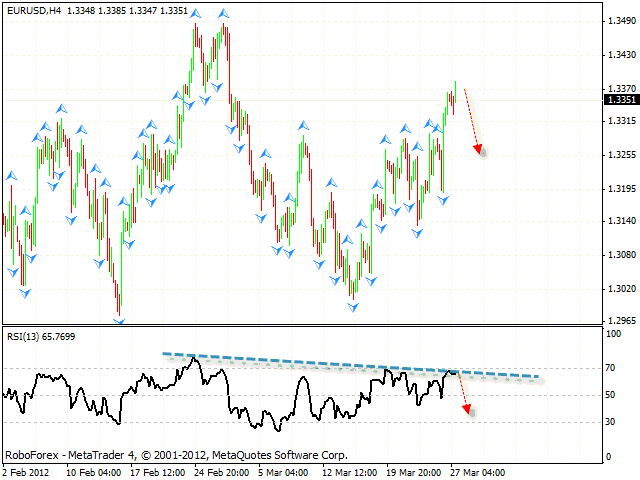Click the 1.3430 price axis label
The height and width of the screenshot is (480, 640).
pyautogui.click(x=622, y=55)
